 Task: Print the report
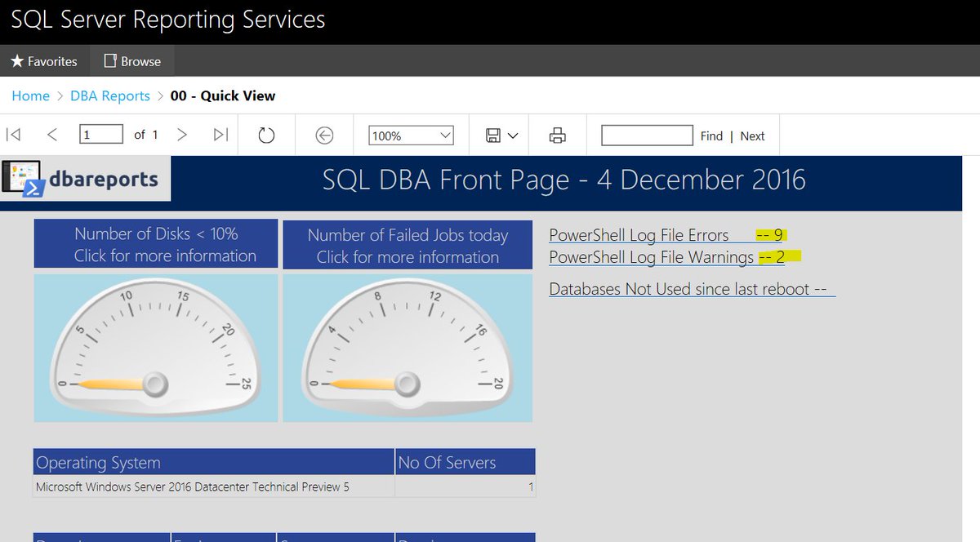click(x=558, y=135)
